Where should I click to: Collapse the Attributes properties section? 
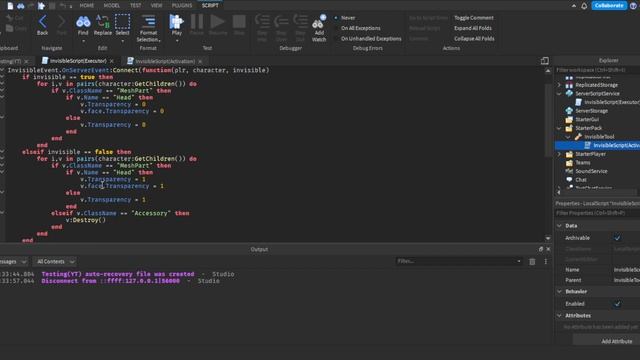pyautogui.click(x=560, y=316)
